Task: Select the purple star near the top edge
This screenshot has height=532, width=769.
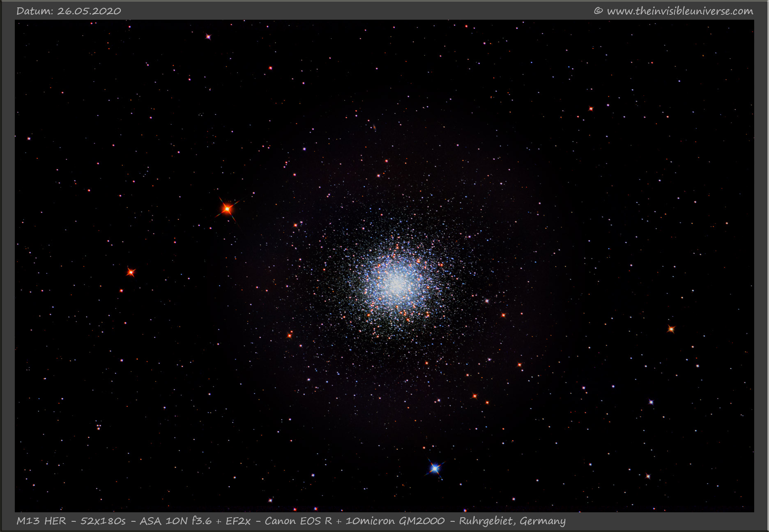Action: (x=208, y=37)
